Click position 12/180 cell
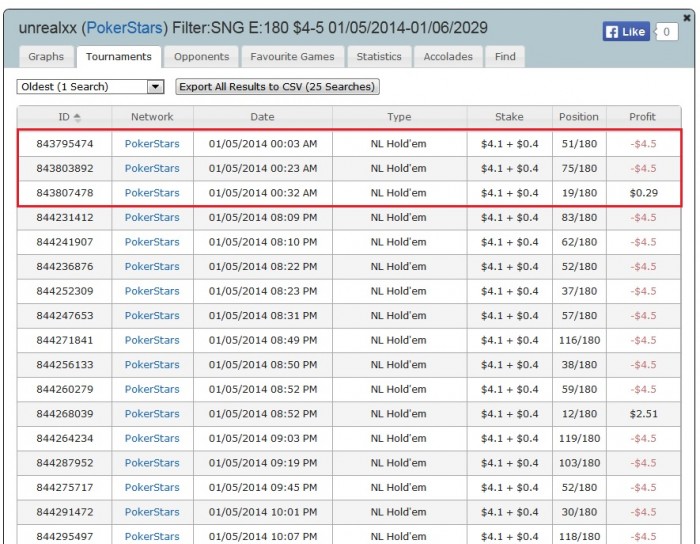This screenshot has height=544, width=700. (579, 414)
